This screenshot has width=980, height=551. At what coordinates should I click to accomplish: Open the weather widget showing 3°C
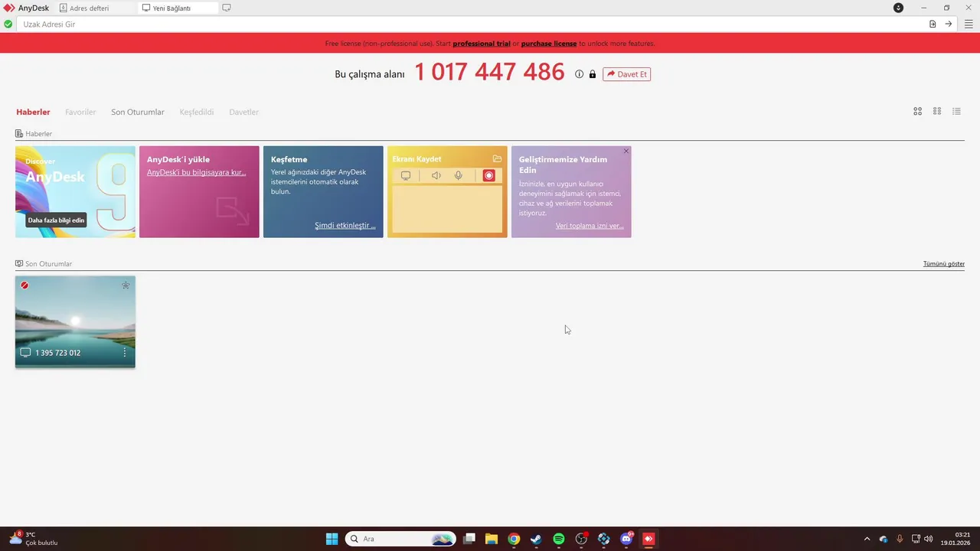coord(34,539)
